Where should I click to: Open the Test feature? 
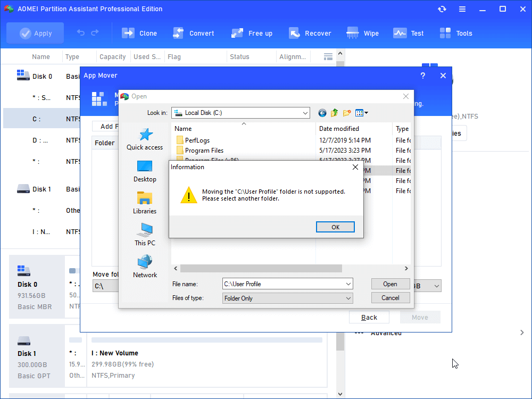pyautogui.click(x=409, y=32)
